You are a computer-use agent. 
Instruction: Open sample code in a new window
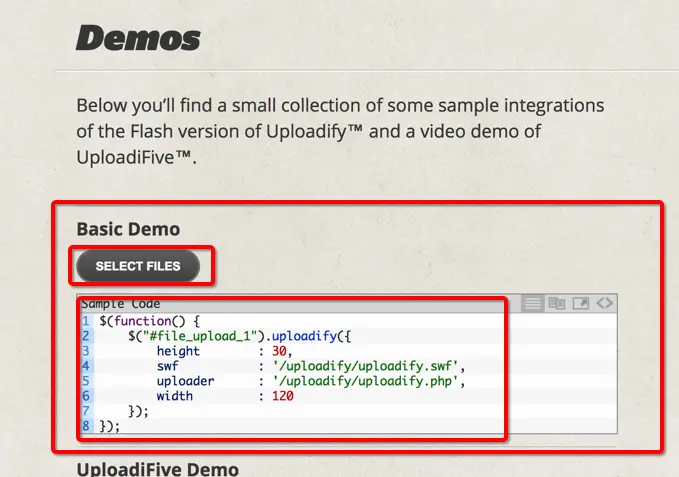(581, 303)
